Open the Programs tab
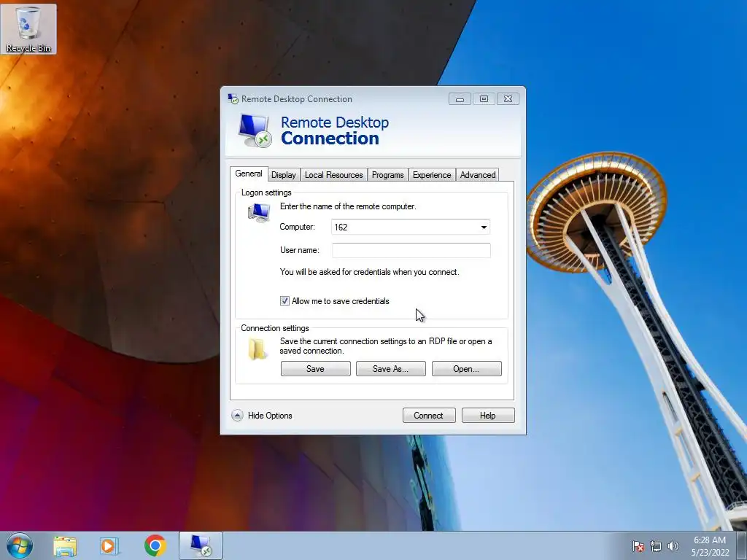The height and width of the screenshot is (560, 747). point(387,175)
